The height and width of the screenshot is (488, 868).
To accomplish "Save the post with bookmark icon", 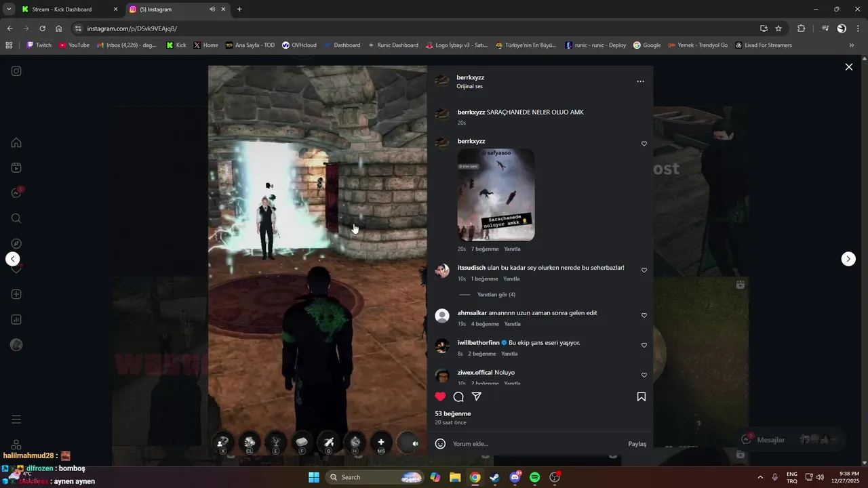I will pos(641,396).
